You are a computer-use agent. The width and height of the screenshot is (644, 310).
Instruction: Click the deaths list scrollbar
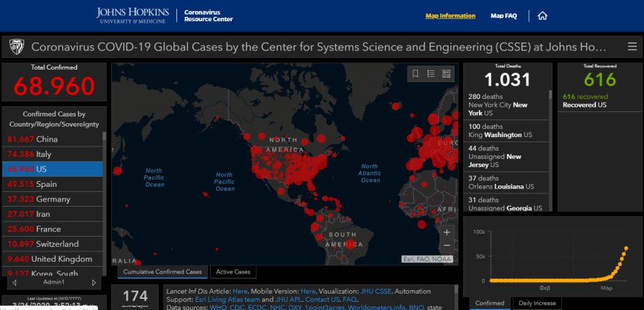(550, 147)
